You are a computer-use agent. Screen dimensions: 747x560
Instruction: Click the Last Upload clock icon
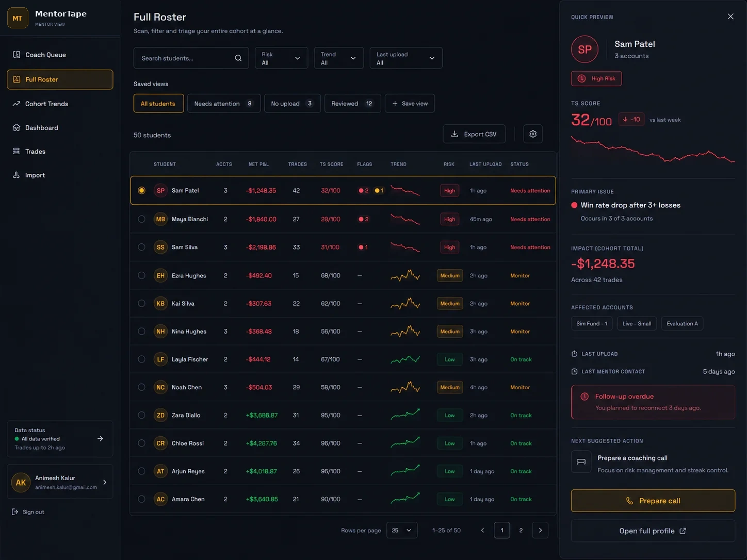pyautogui.click(x=575, y=354)
